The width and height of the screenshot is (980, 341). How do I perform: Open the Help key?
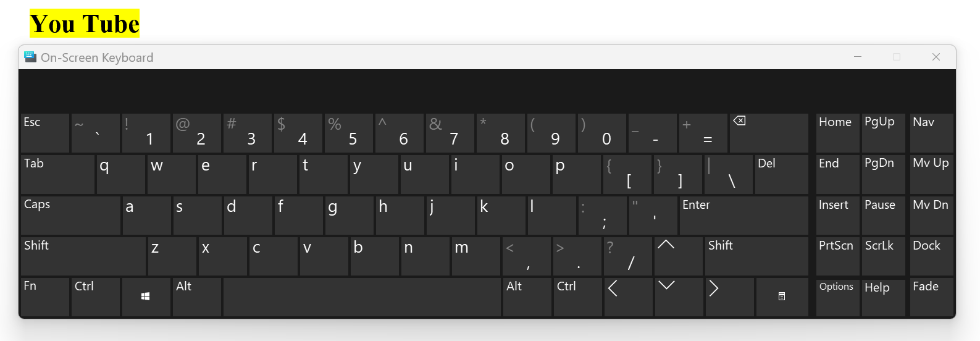point(883,297)
